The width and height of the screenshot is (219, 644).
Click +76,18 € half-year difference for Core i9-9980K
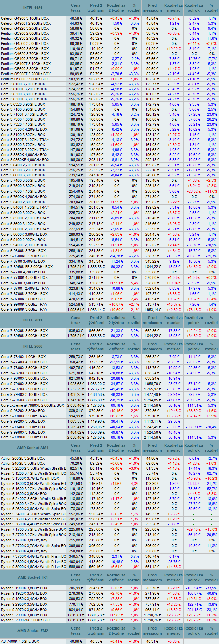point(194,309)
